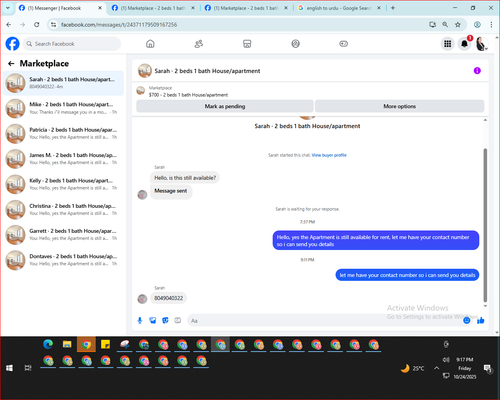Open Patricia conversation in the list

(x=63, y=133)
